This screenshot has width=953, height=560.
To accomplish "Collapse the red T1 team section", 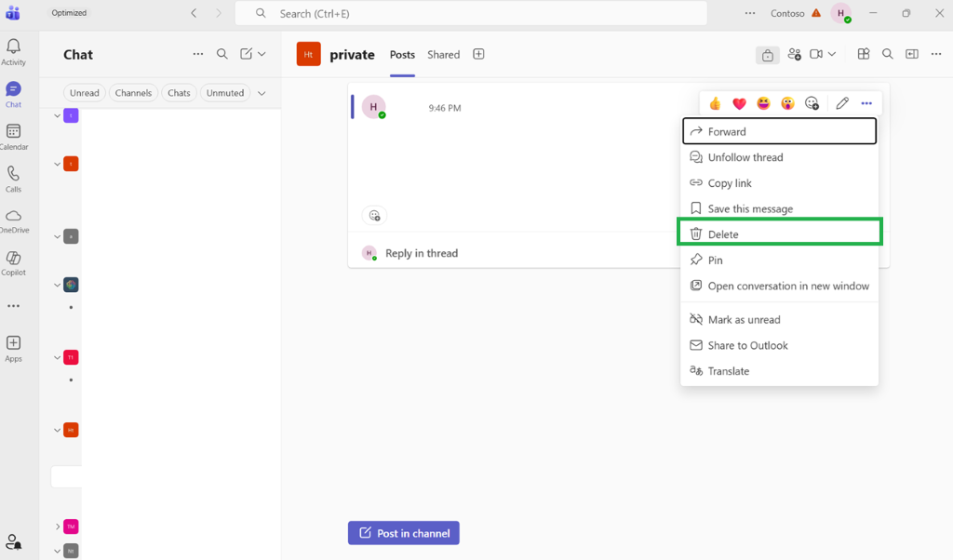I will click(57, 357).
